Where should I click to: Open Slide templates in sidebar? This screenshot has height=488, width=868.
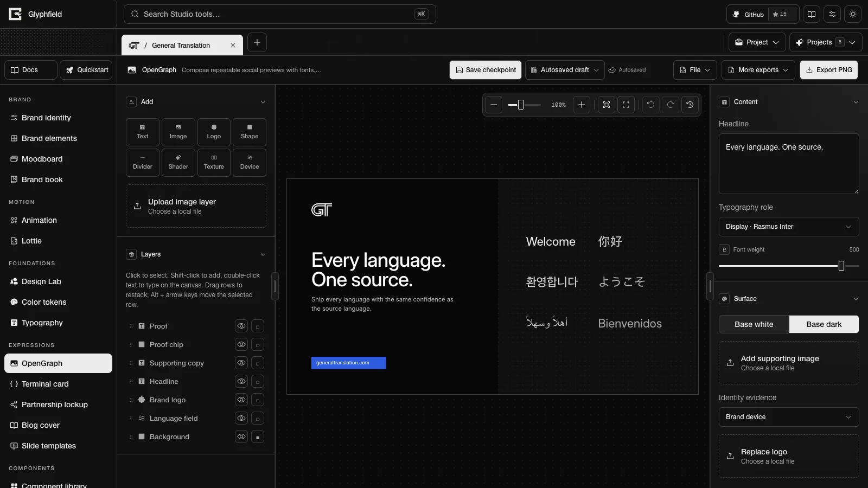(58, 446)
